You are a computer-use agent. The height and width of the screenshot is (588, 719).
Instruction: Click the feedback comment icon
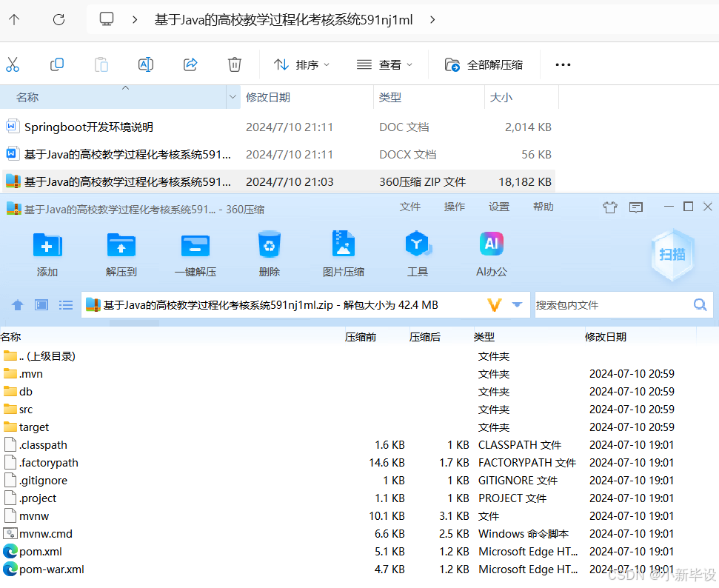(x=635, y=208)
